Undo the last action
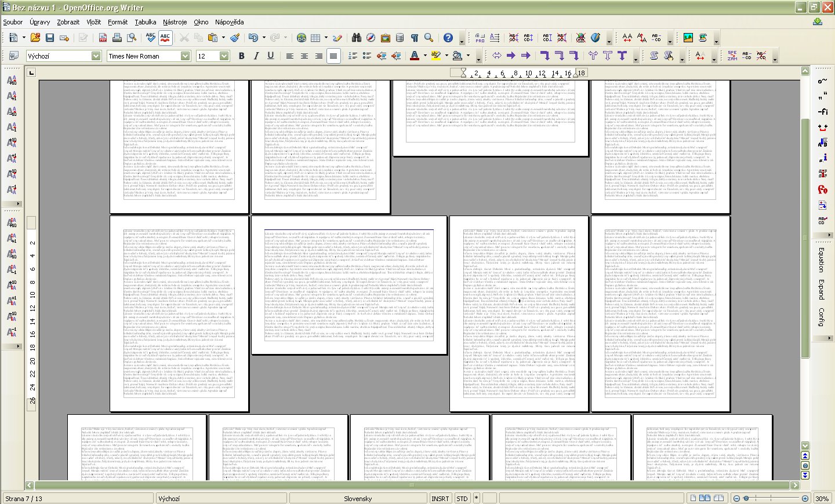 (253, 38)
